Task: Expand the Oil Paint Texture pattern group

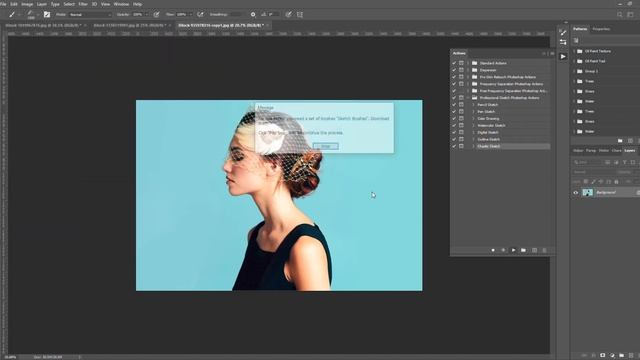Action: [x=574, y=51]
